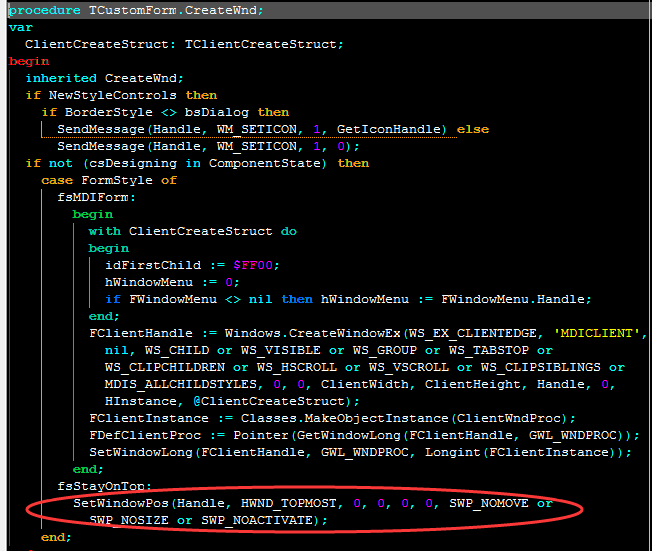Click the 'MDIS_ALLCHILDSTYLES' line

pyautogui.click(x=360, y=384)
